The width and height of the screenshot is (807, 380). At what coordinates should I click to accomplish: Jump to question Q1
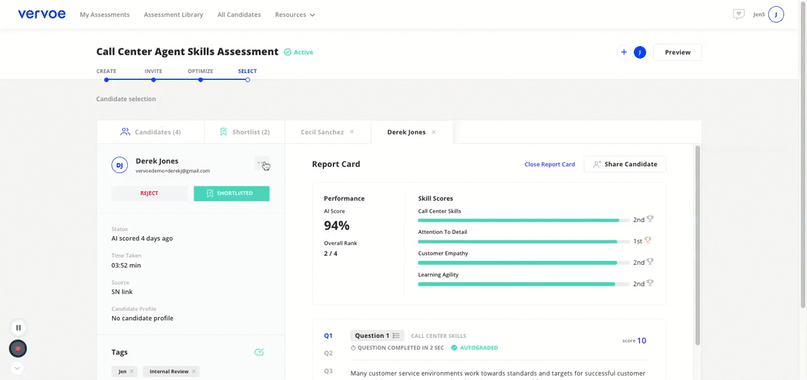pyautogui.click(x=328, y=336)
